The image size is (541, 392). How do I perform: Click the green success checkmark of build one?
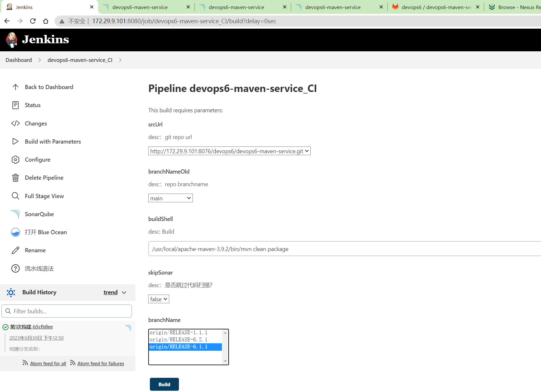pos(5,327)
